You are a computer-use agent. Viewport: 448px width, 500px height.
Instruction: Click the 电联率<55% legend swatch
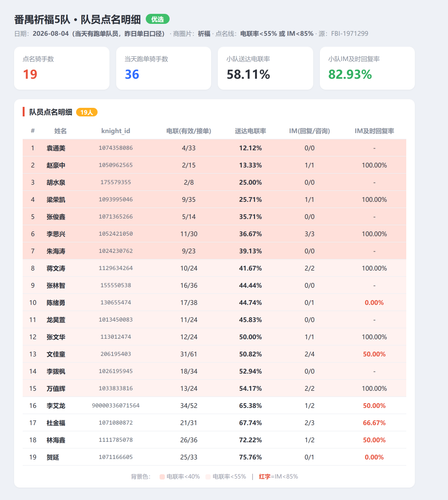click(x=208, y=477)
